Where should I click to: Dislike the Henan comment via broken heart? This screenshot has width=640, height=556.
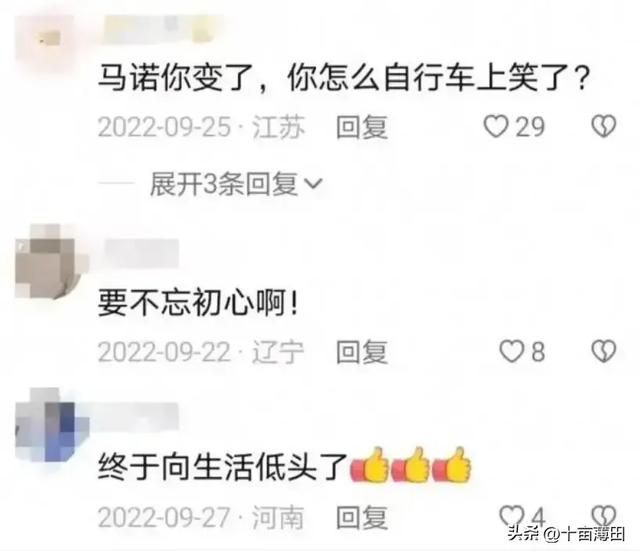pos(604,516)
